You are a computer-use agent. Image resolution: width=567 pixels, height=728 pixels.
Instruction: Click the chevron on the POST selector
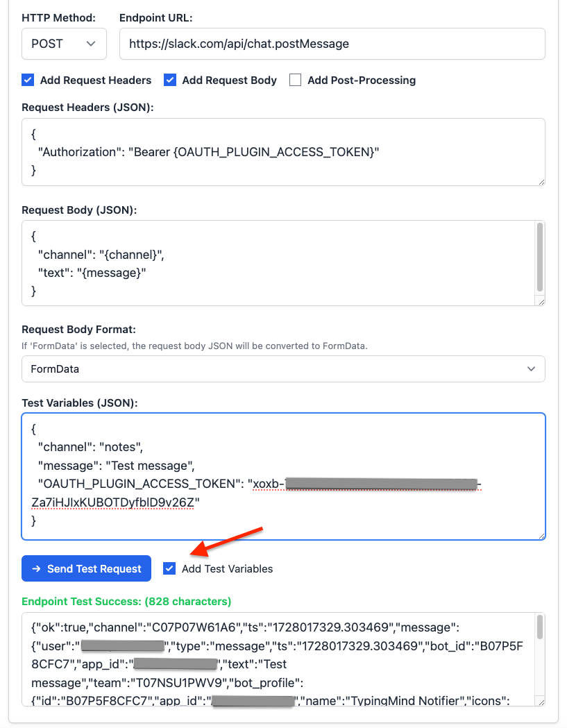pos(91,44)
